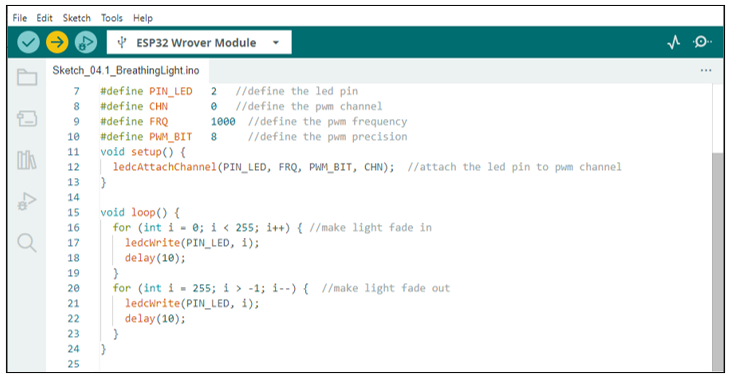731x381 pixels.
Task: Click on 'void loop()' text
Action: point(134,213)
